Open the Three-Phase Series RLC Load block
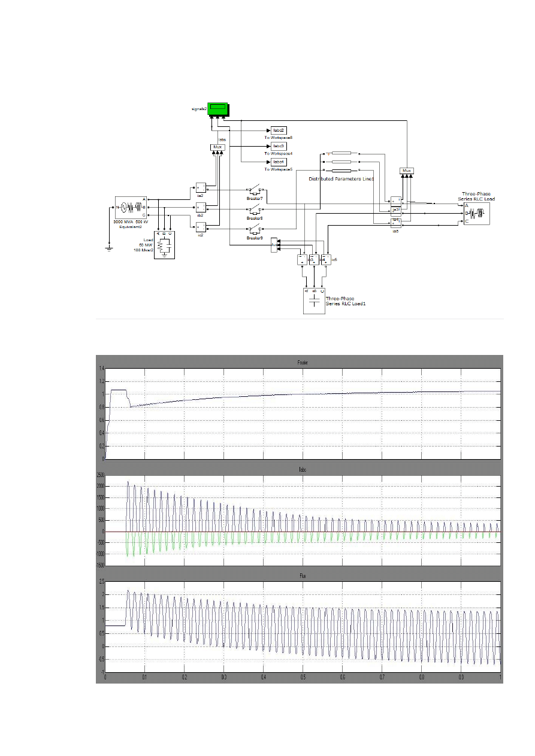535x756 pixels. coord(476,213)
